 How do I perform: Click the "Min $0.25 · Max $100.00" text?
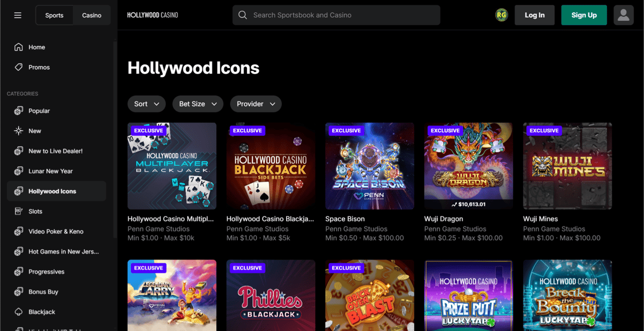pos(464,238)
